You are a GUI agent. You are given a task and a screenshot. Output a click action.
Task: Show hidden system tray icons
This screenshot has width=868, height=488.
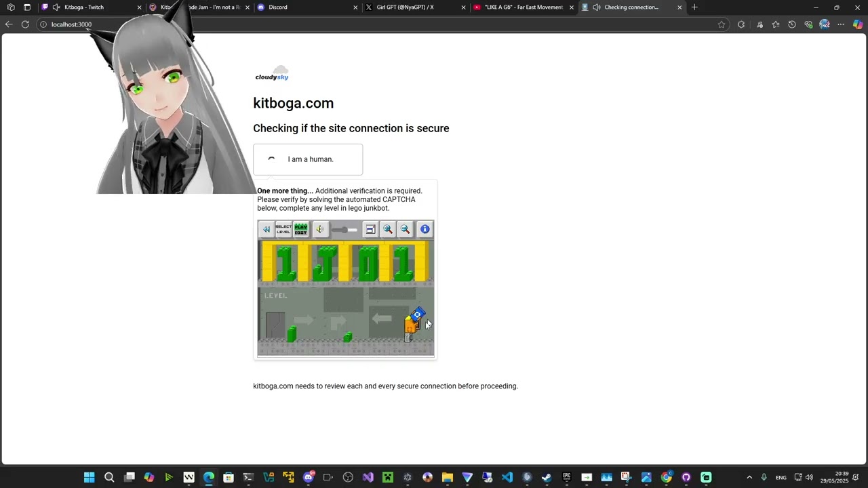[749, 477]
